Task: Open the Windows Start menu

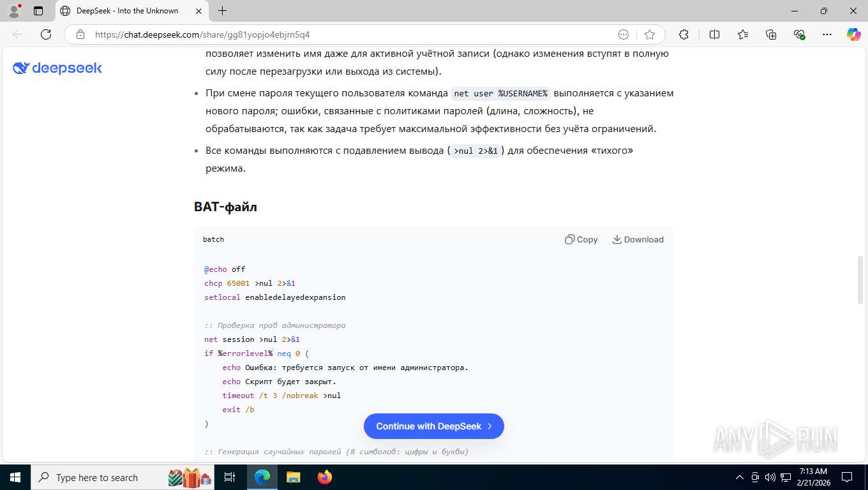Action: (x=15, y=477)
